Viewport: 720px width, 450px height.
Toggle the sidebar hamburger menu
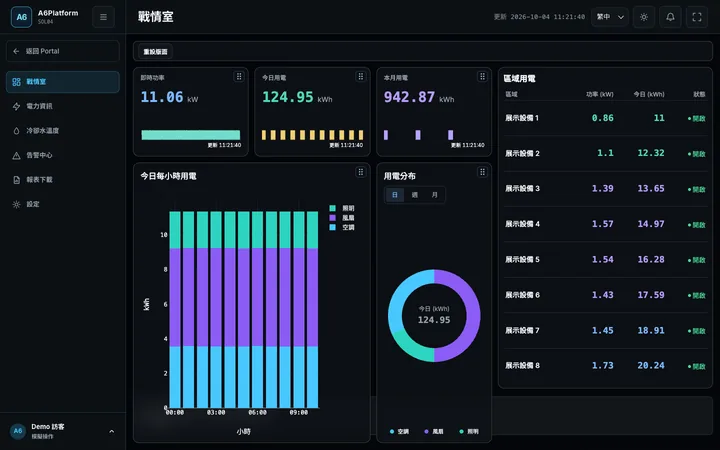tap(103, 17)
